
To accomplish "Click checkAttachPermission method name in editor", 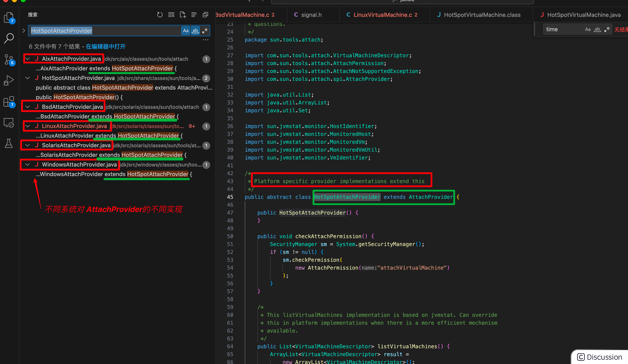I will pyautogui.click(x=328, y=236).
